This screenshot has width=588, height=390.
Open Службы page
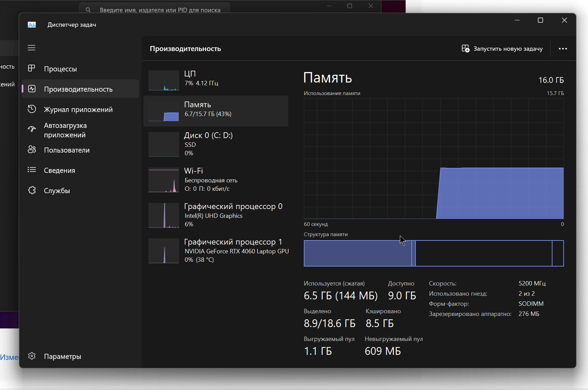tap(81, 190)
